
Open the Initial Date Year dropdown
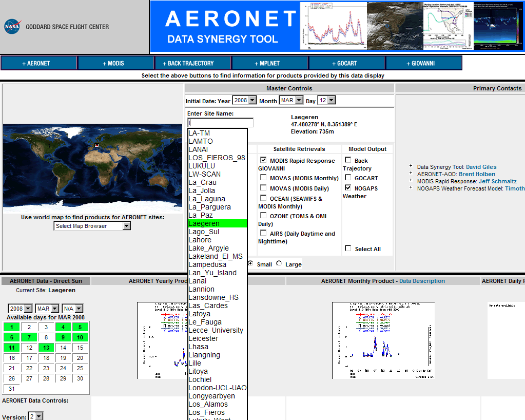[244, 101]
